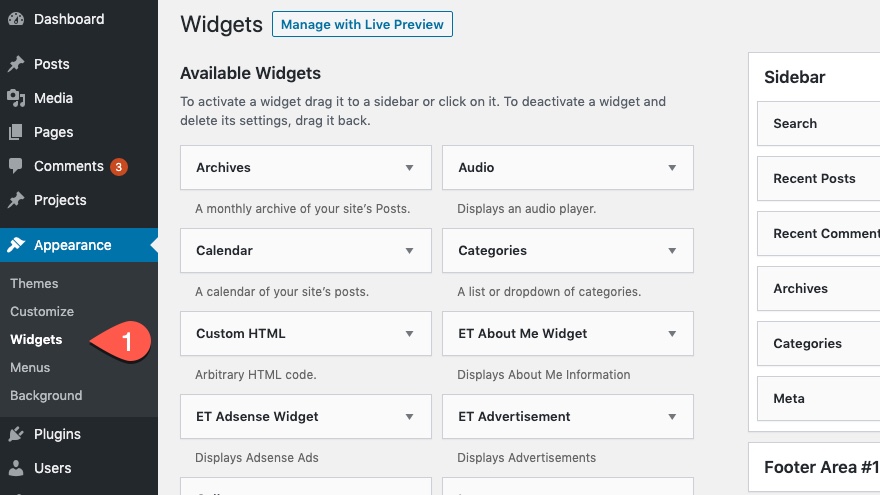The width and height of the screenshot is (880, 495).
Task: Click the Comments pending count badge
Action: (119, 167)
